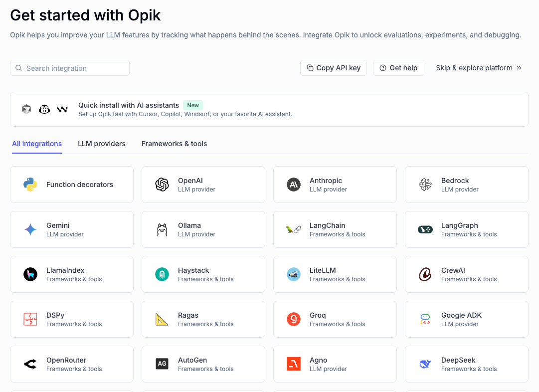
Task: Select the Copilot assistant icon
Action: (x=44, y=109)
